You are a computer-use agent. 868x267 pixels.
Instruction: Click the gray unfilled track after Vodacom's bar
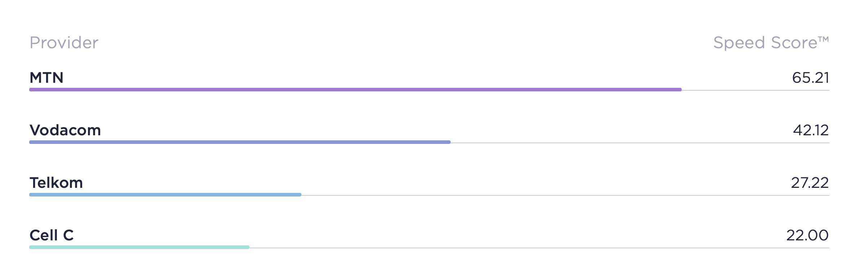(x=640, y=143)
